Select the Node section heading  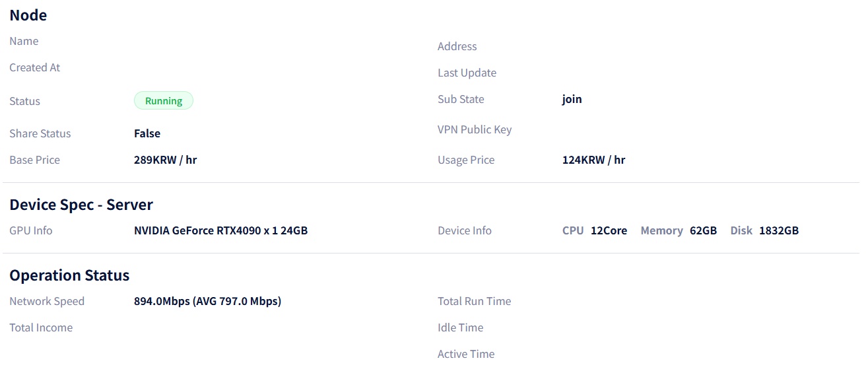(x=28, y=15)
